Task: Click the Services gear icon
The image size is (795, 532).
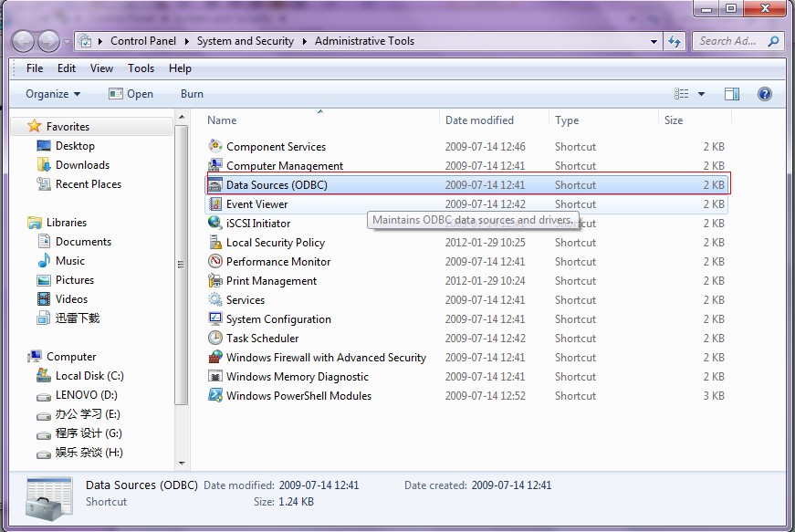Action: tap(215, 299)
